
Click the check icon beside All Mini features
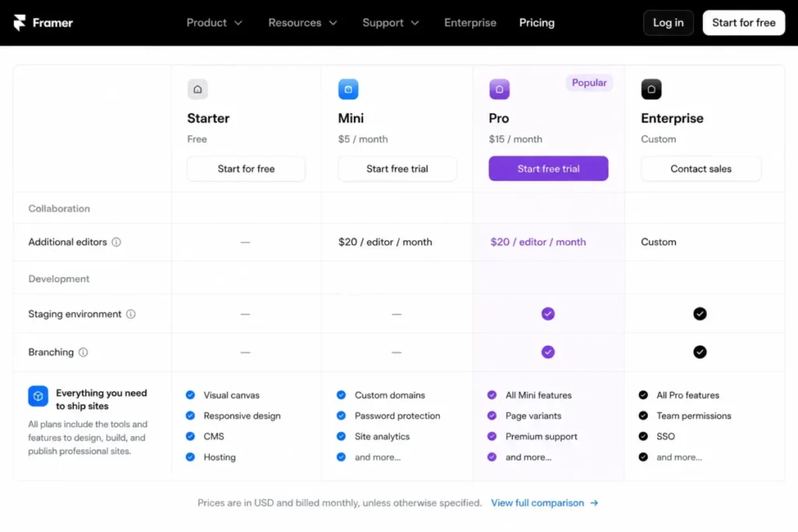point(492,395)
